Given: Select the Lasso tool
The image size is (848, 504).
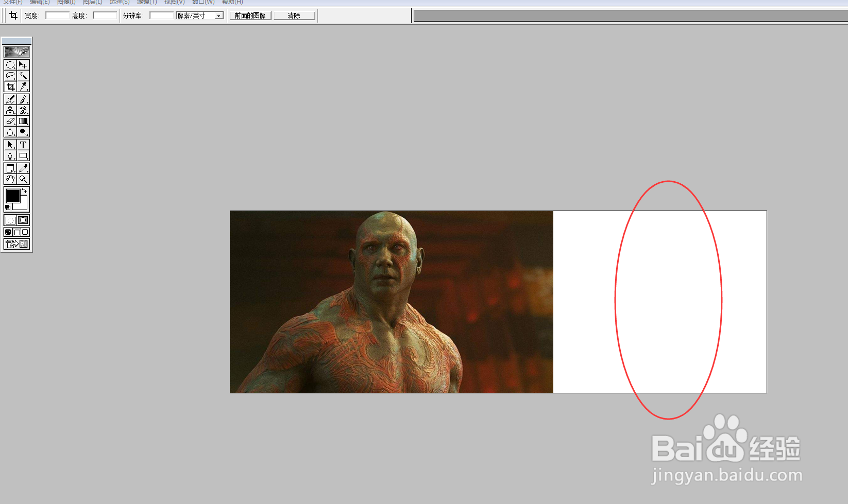Looking at the screenshot, I should pyautogui.click(x=10, y=76).
